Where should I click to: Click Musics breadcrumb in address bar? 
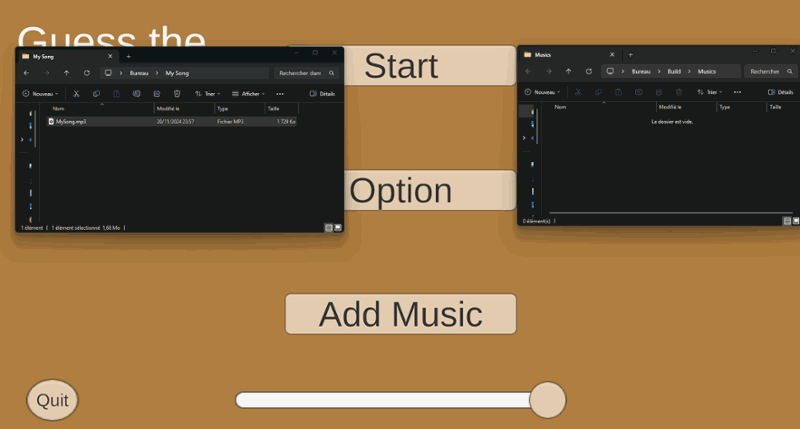coord(707,71)
